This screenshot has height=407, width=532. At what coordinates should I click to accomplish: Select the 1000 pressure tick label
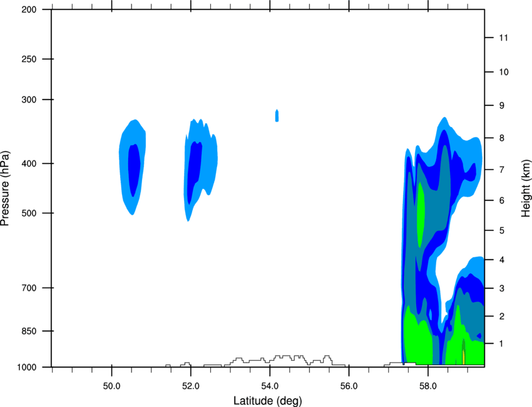click(26, 368)
